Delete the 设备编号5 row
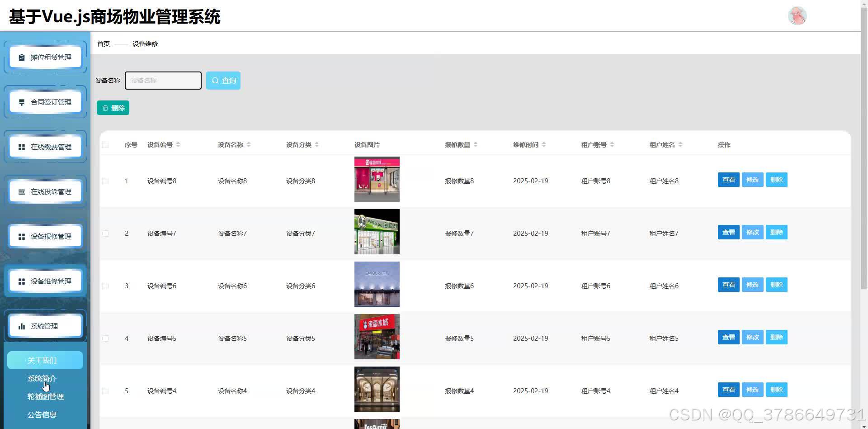This screenshot has height=429, width=868. pos(777,337)
